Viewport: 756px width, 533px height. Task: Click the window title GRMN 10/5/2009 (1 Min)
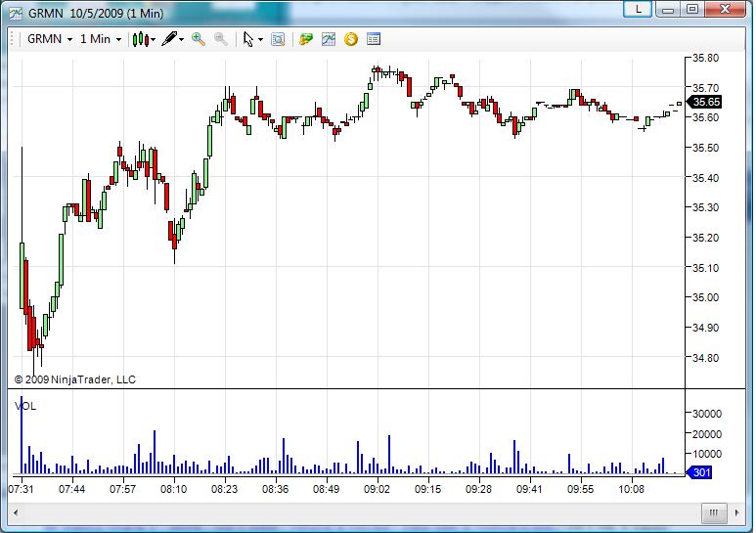click(96, 14)
